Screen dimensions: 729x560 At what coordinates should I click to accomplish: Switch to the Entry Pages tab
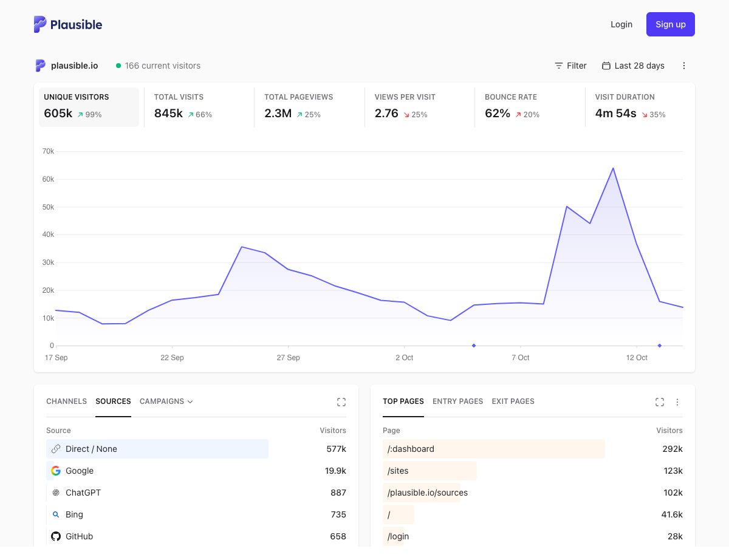click(457, 401)
